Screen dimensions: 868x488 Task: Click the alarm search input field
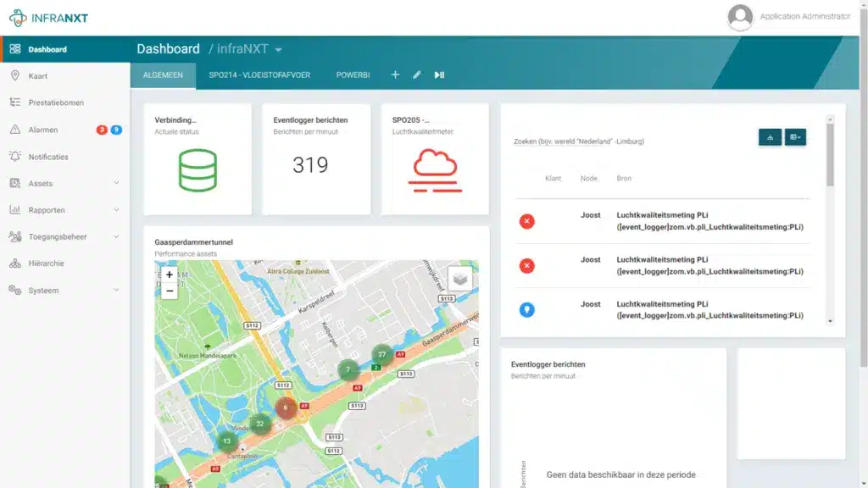click(x=627, y=141)
